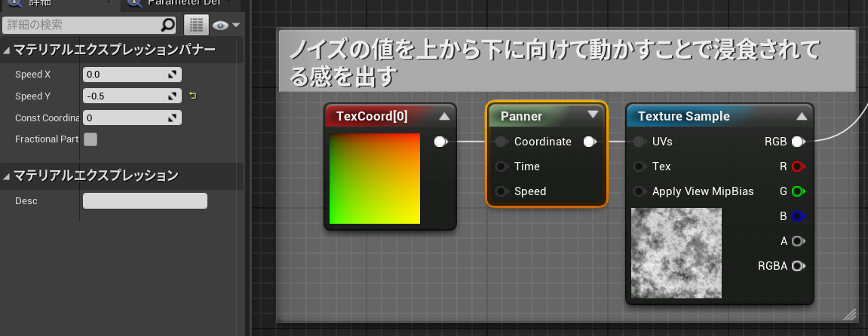Click the TexCoord[0] output pin
The image size is (868, 336).
click(440, 142)
